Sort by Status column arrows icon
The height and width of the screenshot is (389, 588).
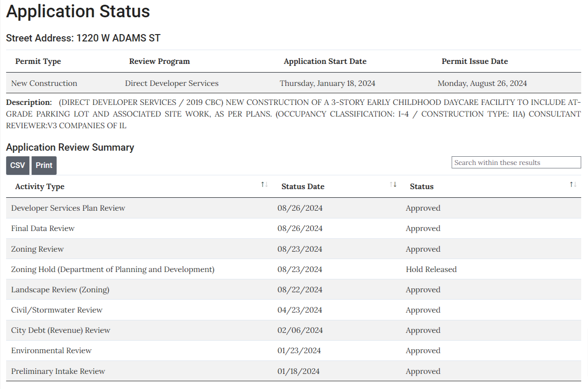(x=573, y=185)
